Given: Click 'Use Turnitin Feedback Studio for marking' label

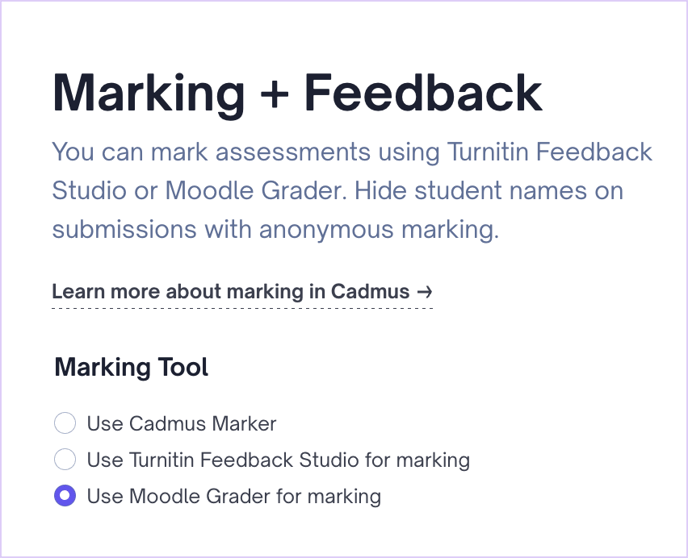Looking at the screenshot, I should [x=278, y=460].
